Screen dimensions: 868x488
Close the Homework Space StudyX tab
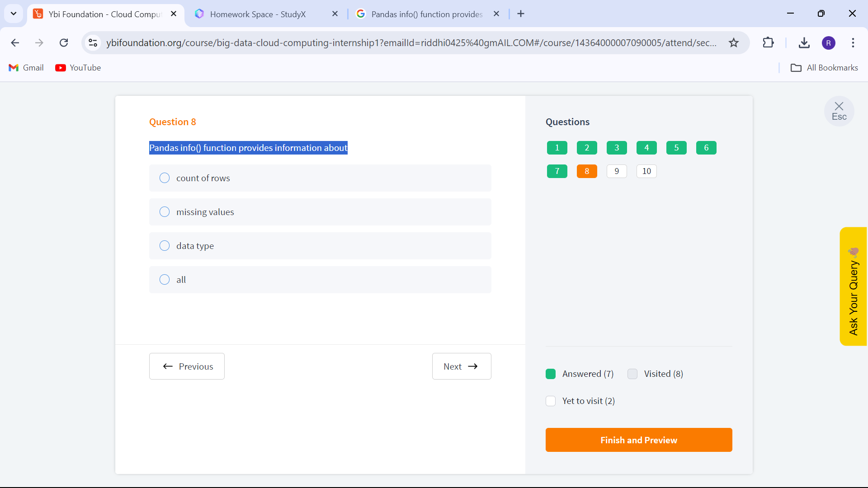tap(335, 14)
